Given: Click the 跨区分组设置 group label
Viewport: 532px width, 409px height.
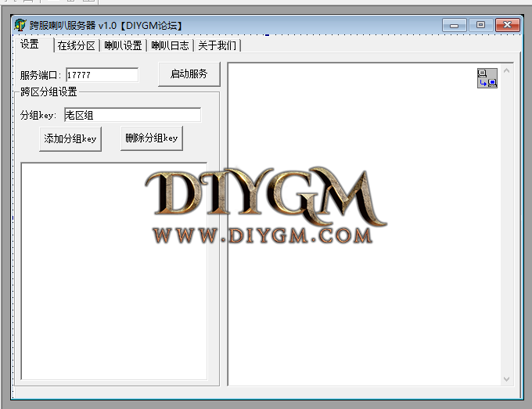Looking at the screenshot, I should (x=49, y=91).
